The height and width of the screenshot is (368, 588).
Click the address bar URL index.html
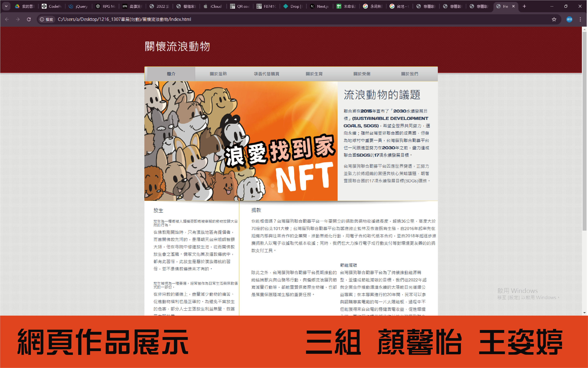tap(124, 19)
